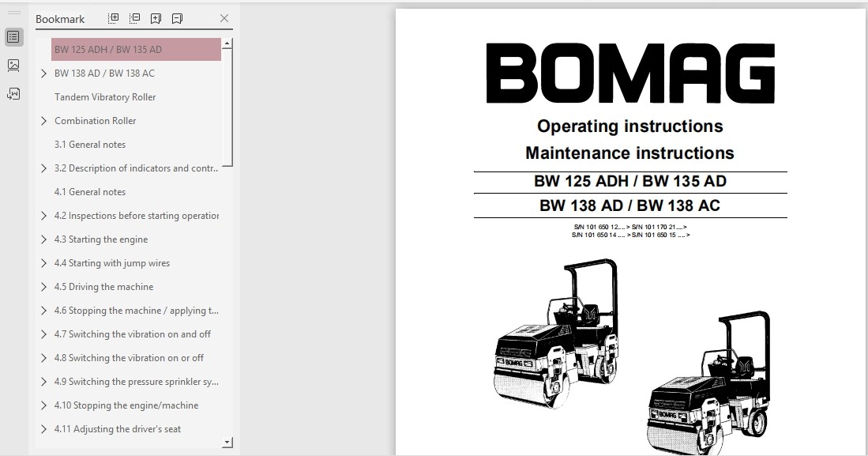Close the Bookmark panel

point(224,18)
